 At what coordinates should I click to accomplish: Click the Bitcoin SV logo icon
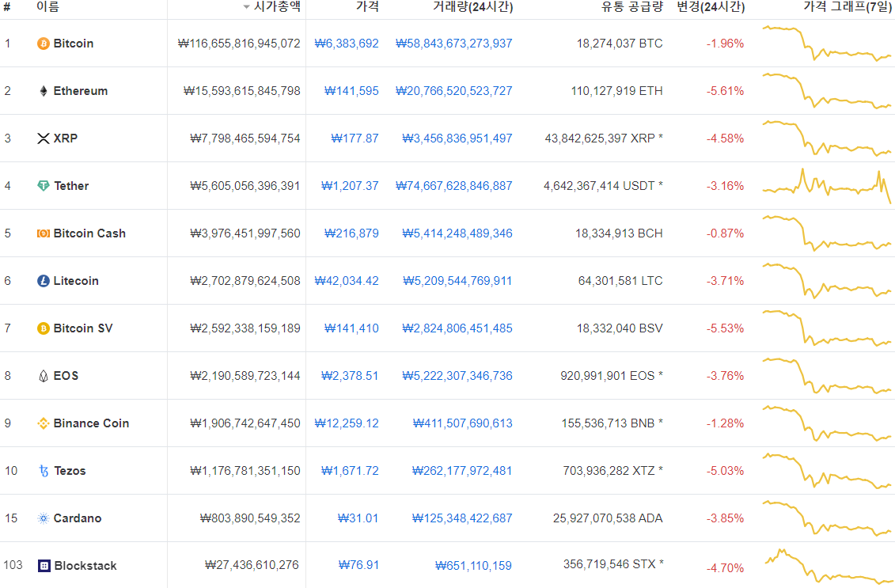pos(44,328)
